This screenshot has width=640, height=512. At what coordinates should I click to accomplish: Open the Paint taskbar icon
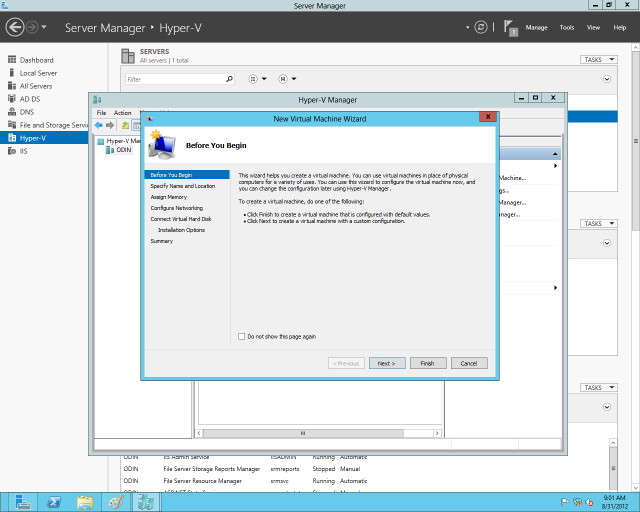(x=116, y=502)
